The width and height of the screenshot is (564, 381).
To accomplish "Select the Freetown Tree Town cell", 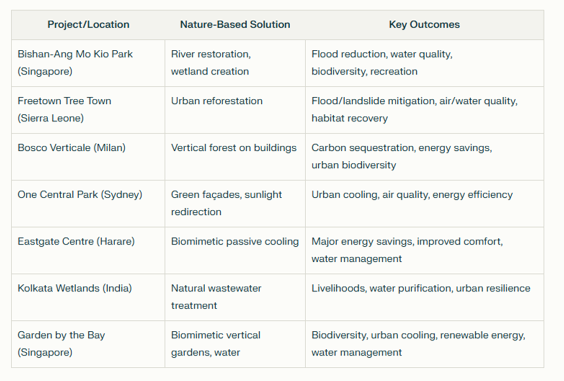I will coord(88,110).
